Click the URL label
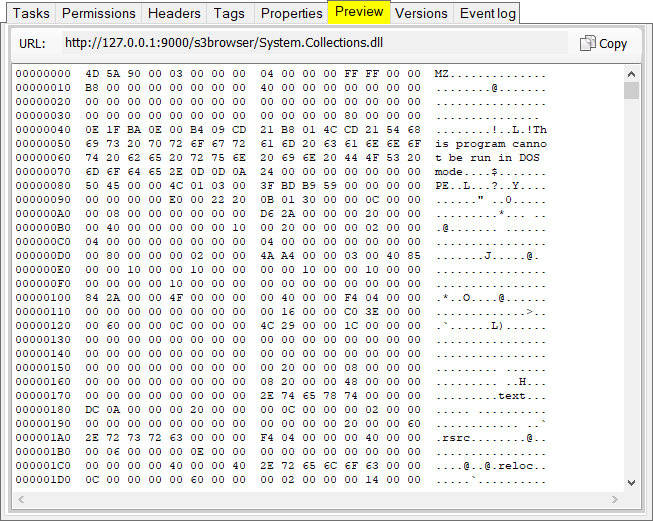This screenshot has width=653, height=521. 32,44
